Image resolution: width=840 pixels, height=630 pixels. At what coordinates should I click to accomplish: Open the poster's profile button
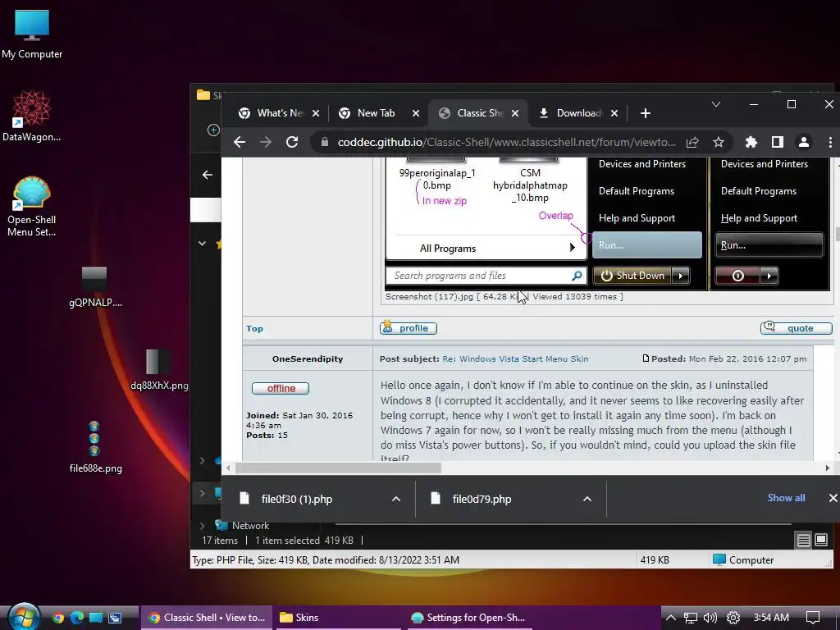coord(409,328)
